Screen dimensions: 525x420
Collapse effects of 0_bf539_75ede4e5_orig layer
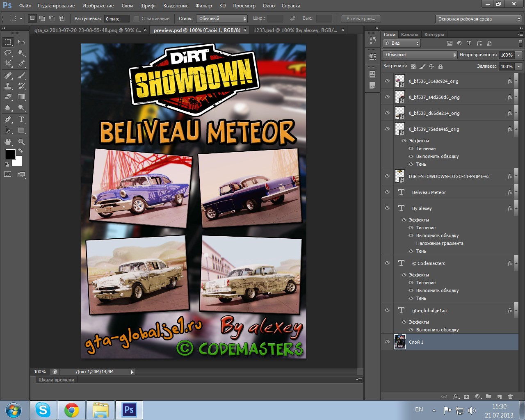[516, 129]
